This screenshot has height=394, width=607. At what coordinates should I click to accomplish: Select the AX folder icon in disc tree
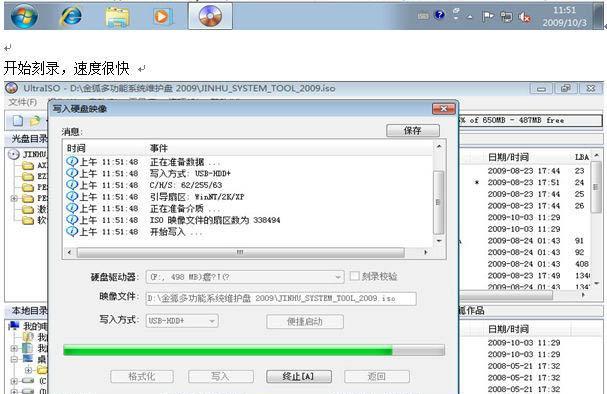(x=28, y=166)
